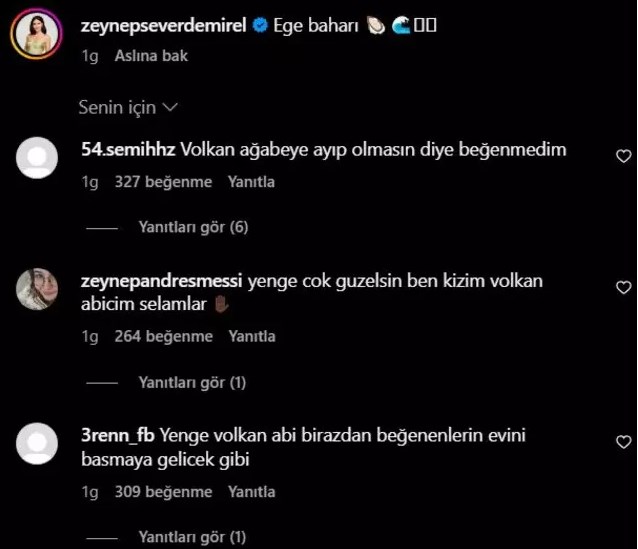
Task: Click the verified badge next to zeynepseverdemirel
Action: pyautogui.click(x=260, y=25)
